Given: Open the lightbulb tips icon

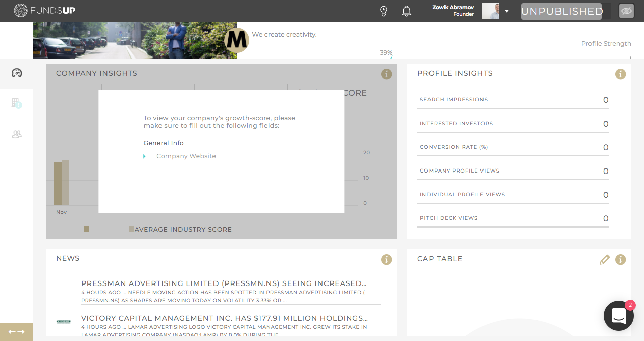Looking at the screenshot, I should [383, 11].
